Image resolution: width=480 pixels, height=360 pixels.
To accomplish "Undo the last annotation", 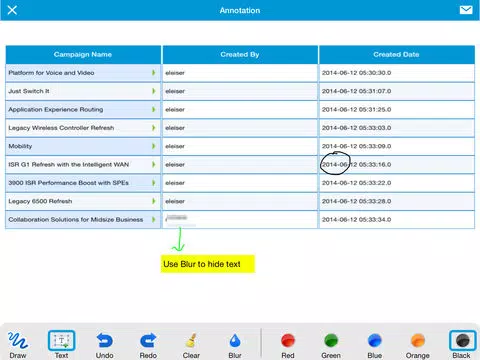I will point(105,345).
